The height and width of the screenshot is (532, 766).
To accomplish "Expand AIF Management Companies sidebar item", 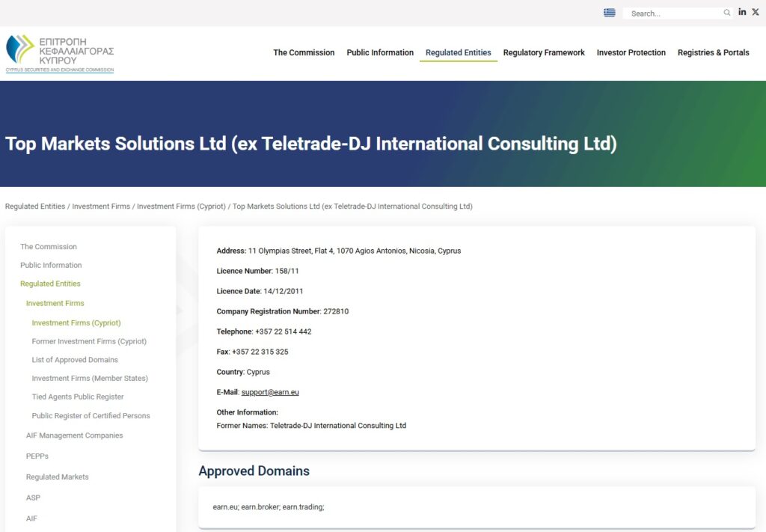I will (74, 435).
